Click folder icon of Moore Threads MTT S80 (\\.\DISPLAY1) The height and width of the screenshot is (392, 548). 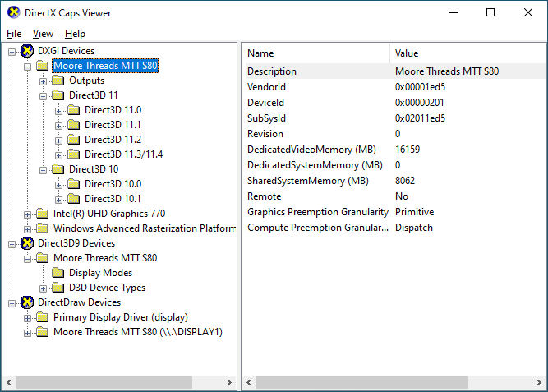click(x=42, y=332)
